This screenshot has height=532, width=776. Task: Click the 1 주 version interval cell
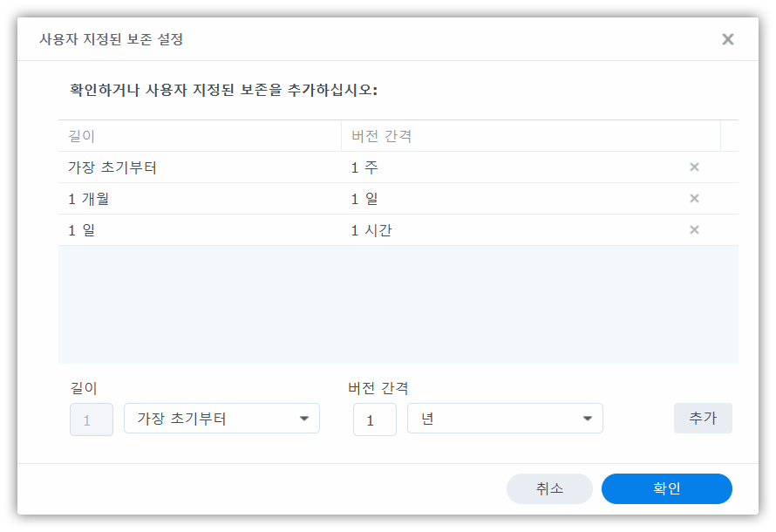364,167
